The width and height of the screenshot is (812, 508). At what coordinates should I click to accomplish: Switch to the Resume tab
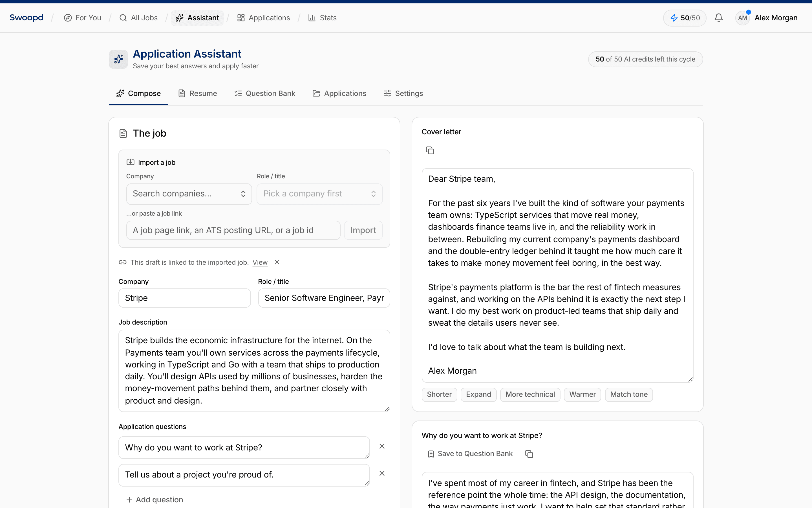pyautogui.click(x=197, y=93)
